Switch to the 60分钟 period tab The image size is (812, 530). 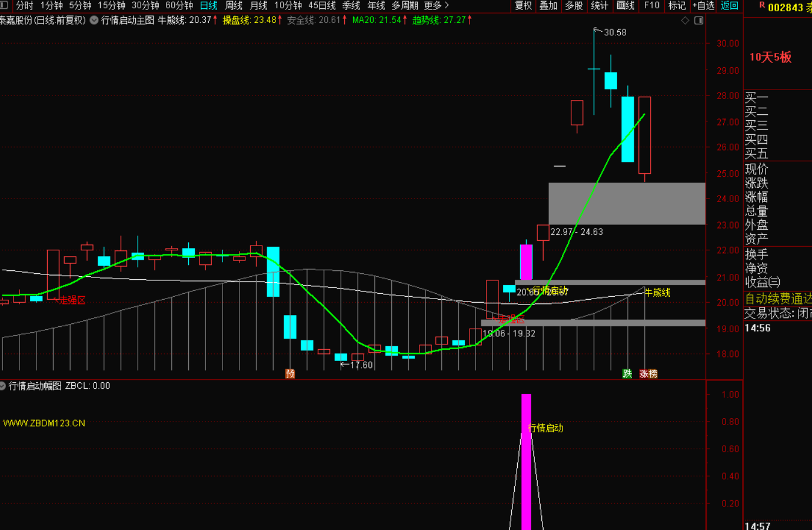[179, 6]
